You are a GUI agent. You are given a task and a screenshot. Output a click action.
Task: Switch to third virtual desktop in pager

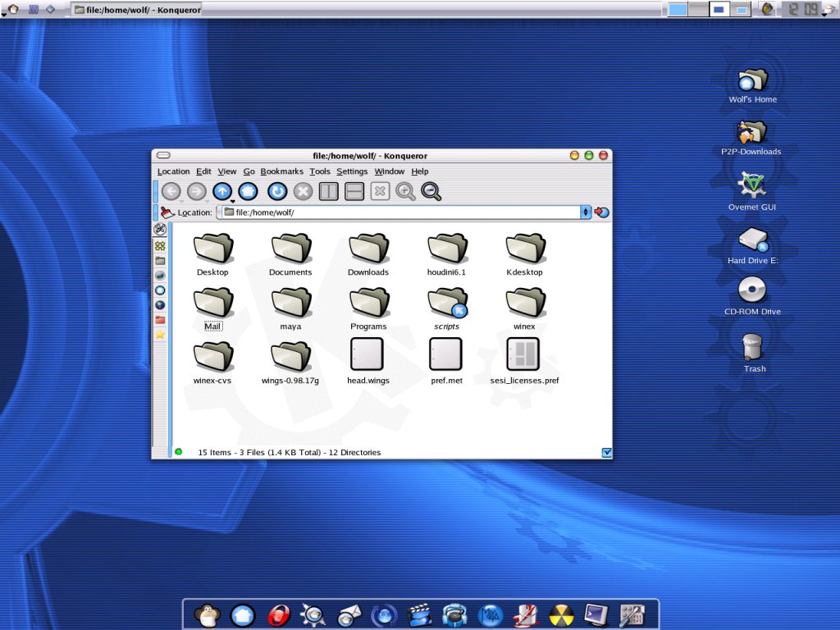tap(719, 9)
